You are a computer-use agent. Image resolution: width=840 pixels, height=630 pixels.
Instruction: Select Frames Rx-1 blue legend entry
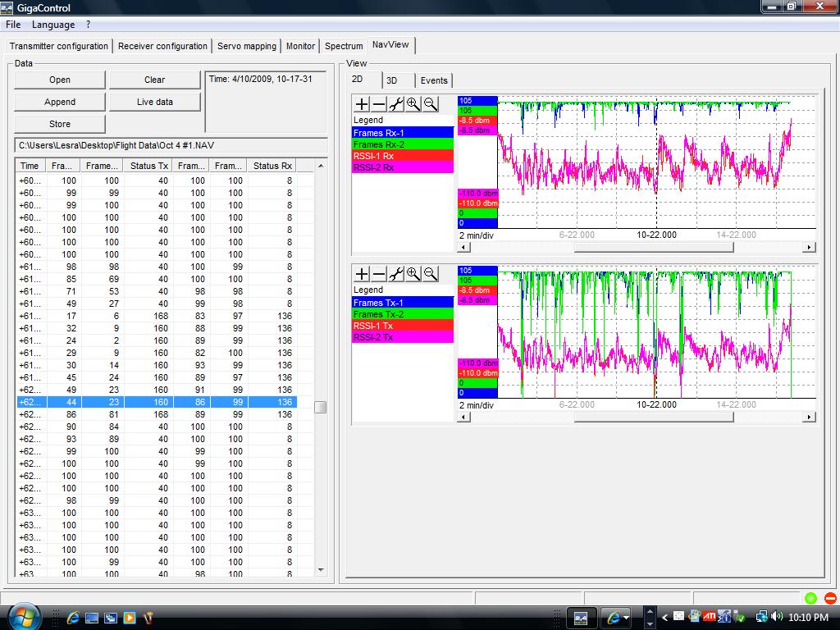click(x=403, y=132)
